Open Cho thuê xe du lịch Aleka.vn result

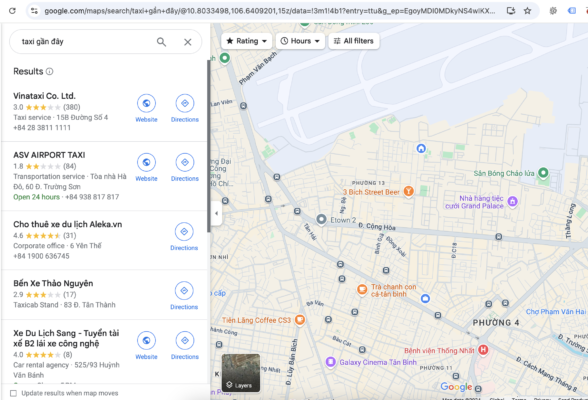(x=68, y=224)
